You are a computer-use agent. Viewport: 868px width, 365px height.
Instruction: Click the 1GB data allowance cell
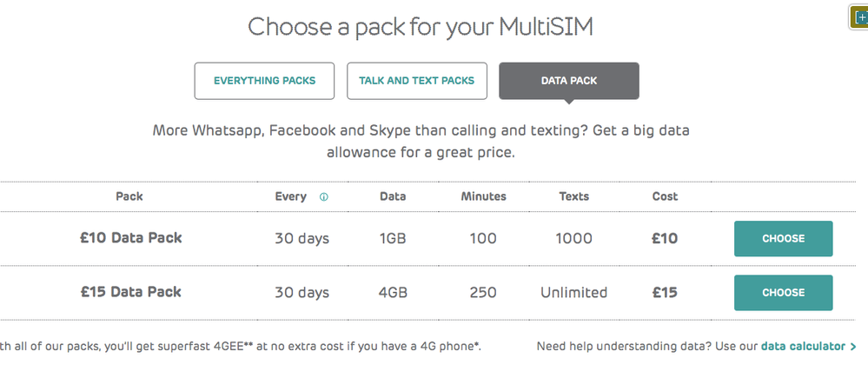393,238
